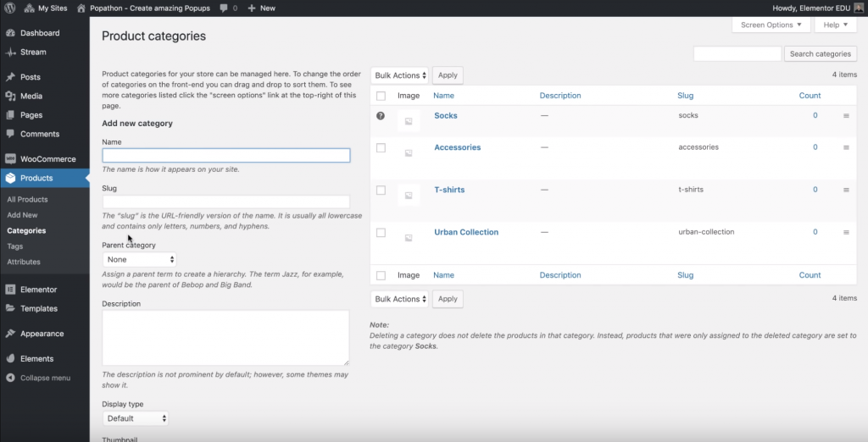Select Tags in the Products submenu
868x442 pixels.
click(15, 246)
